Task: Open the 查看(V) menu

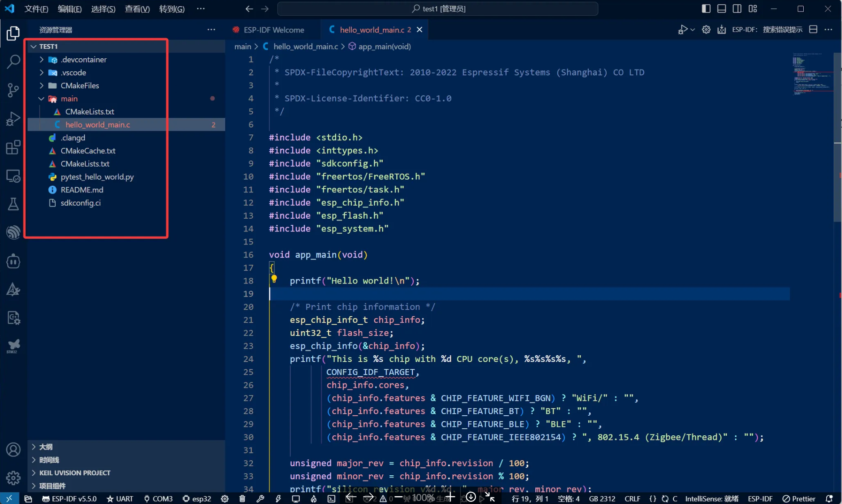Action: [137, 9]
